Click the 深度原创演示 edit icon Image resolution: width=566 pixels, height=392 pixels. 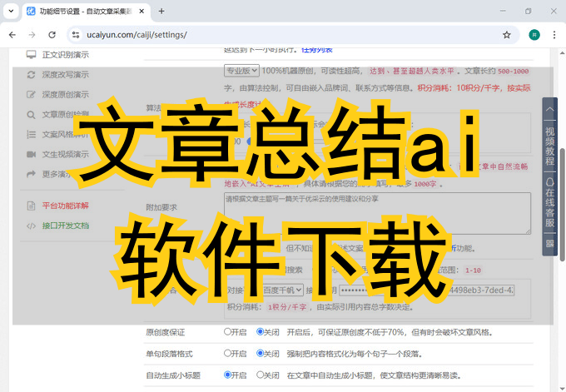(x=31, y=95)
